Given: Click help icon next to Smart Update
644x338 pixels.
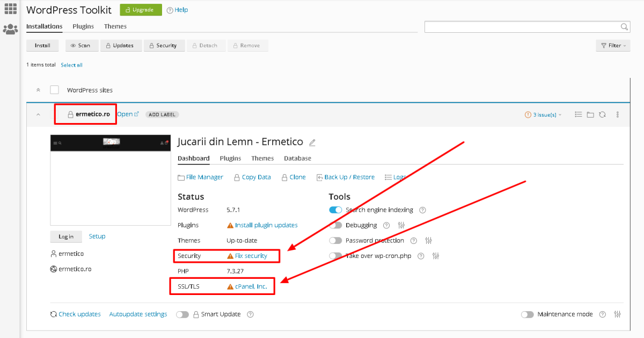Looking at the screenshot, I should (250, 314).
